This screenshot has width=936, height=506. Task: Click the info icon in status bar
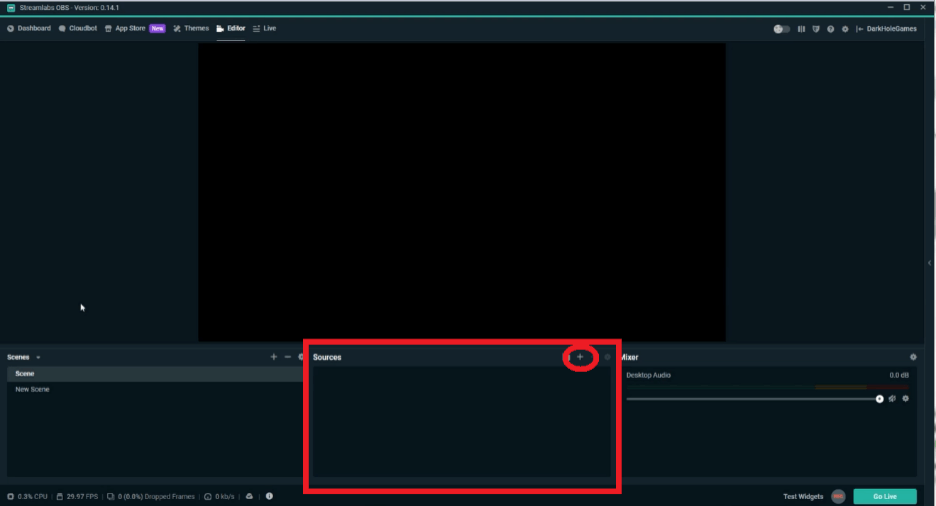pyautogui.click(x=269, y=496)
